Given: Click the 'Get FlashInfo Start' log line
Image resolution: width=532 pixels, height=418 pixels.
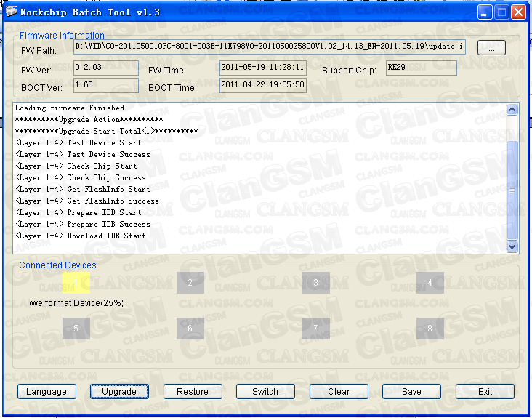Looking at the screenshot, I should [82, 189].
